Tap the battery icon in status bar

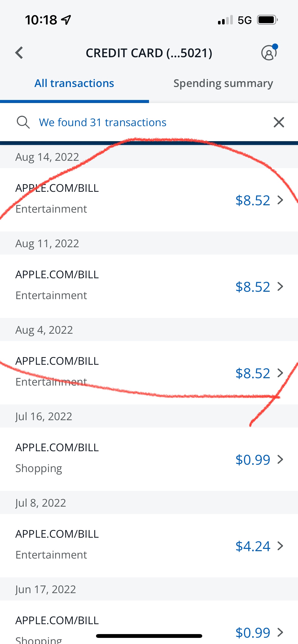click(267, 20)
